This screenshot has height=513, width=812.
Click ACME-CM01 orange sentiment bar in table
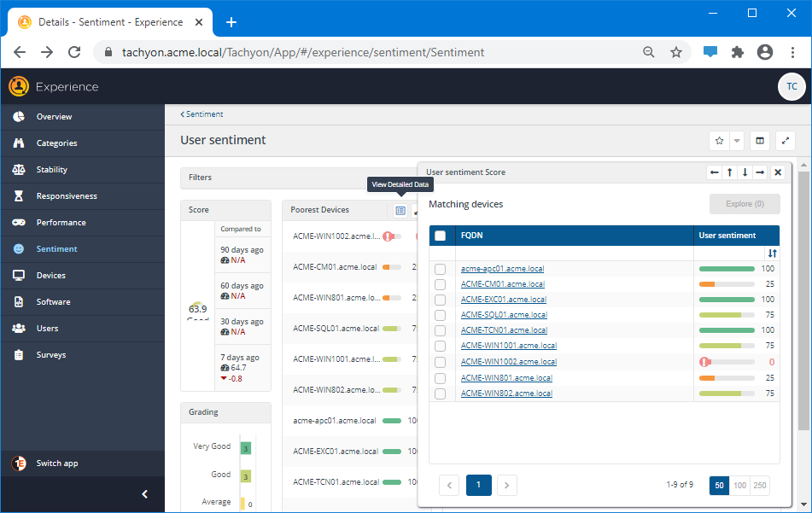pyautogui.click(x=727, y=284)
